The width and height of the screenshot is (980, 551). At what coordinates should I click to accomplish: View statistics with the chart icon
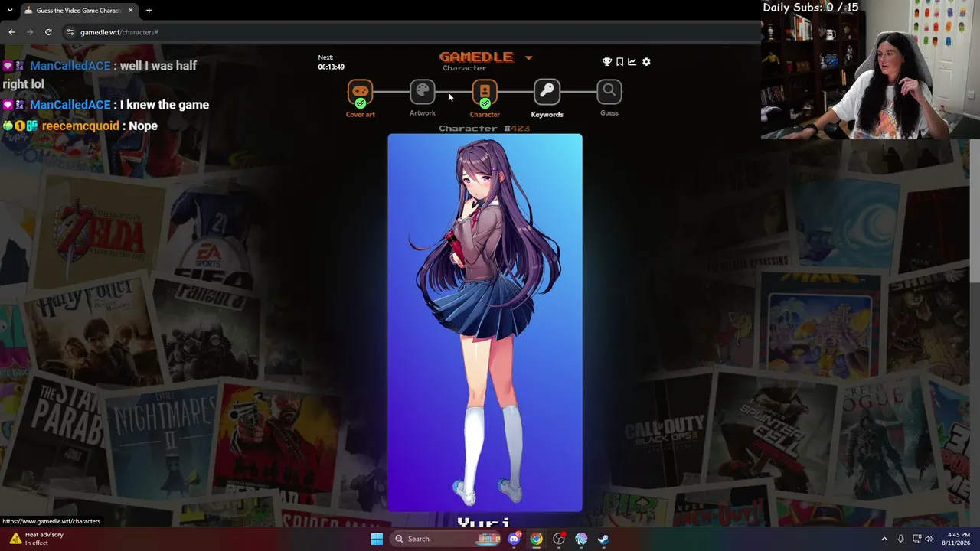point(632,62)
